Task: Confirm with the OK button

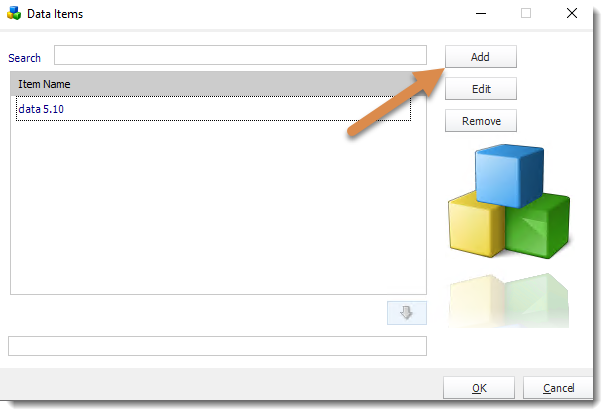Action: pos(479,388)
